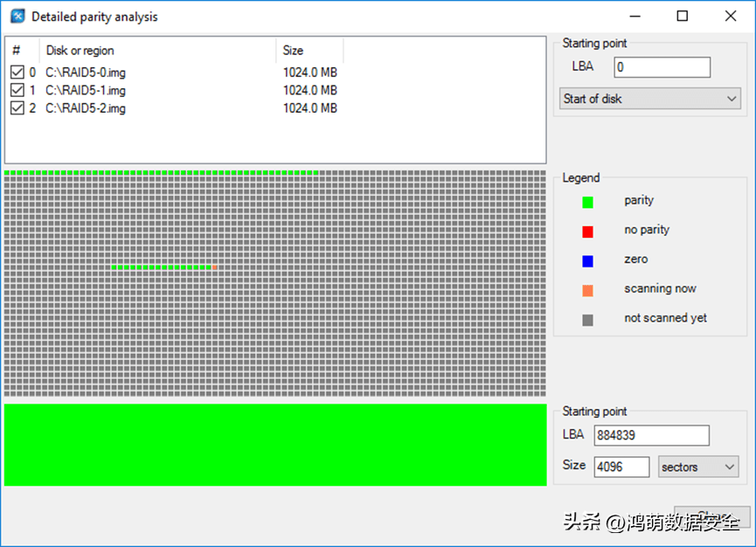This screenshot has height=547, width=756.
Task: Click the large green parity detail bar
Action: coord(275,444)
